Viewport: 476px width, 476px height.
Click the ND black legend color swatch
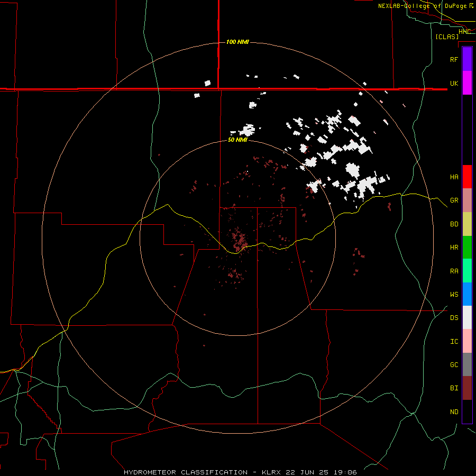(467, 411)
